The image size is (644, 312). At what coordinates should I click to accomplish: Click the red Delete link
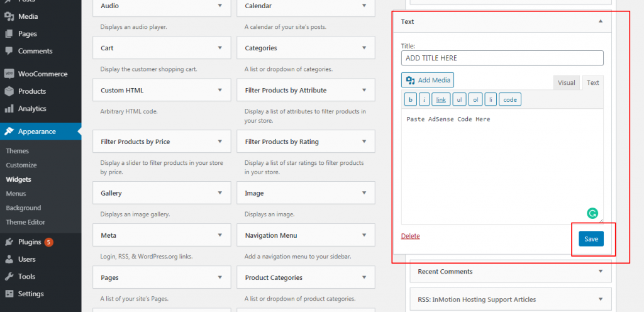click(410, 236)
